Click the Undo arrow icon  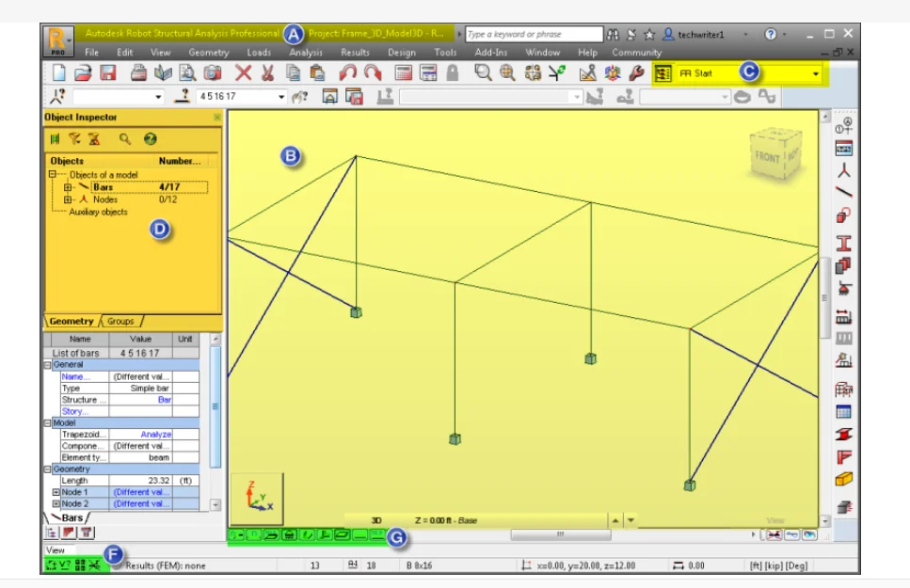pos(348,73)
